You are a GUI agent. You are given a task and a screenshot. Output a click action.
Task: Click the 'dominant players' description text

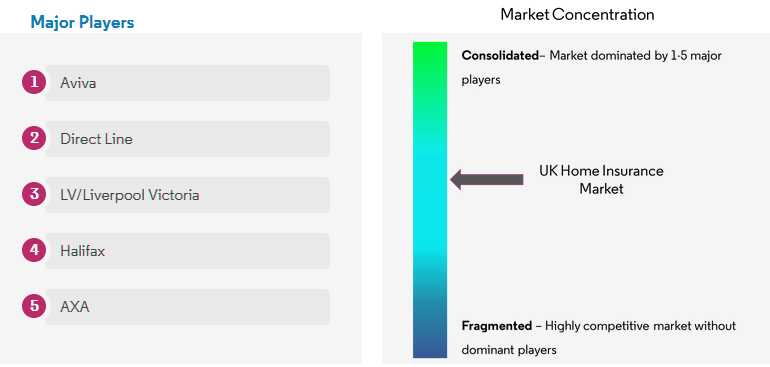509,350
